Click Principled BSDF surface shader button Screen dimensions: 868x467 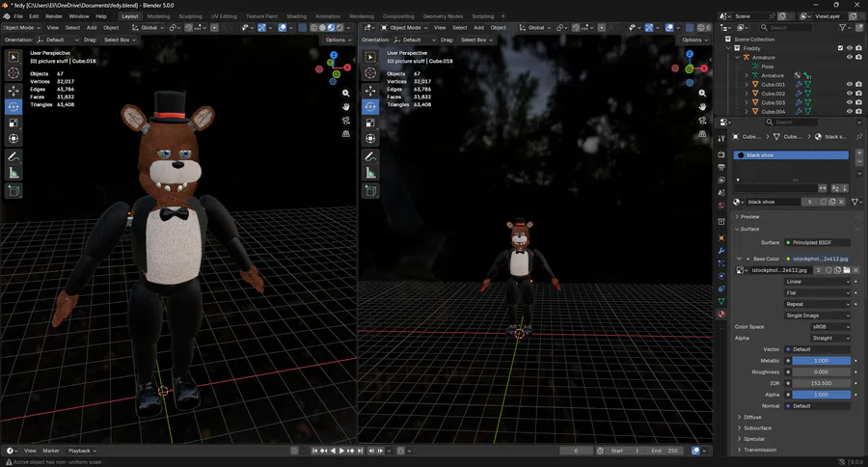click(x=818, y=242)
